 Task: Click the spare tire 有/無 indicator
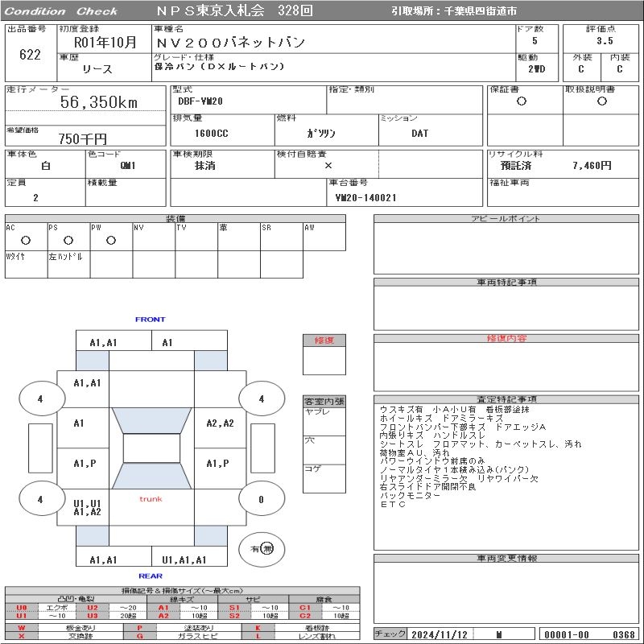262,548
